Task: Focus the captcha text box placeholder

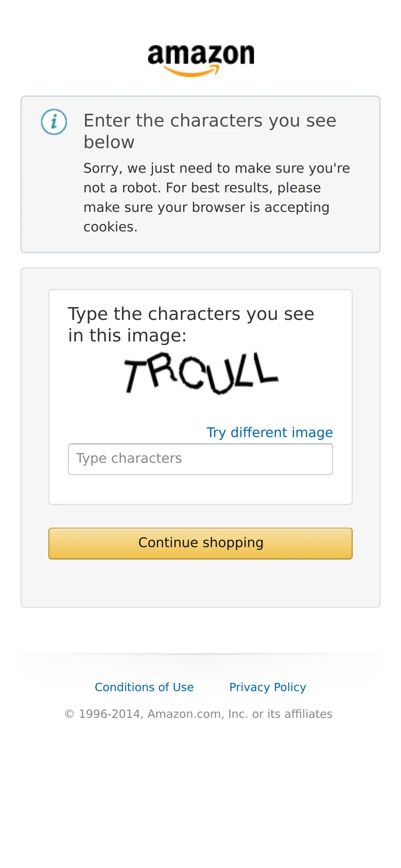Action: click(129, 458)
